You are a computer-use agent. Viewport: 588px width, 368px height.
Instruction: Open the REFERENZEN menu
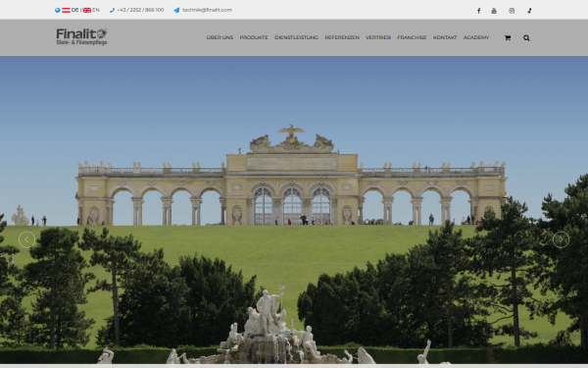pos(342,37)
